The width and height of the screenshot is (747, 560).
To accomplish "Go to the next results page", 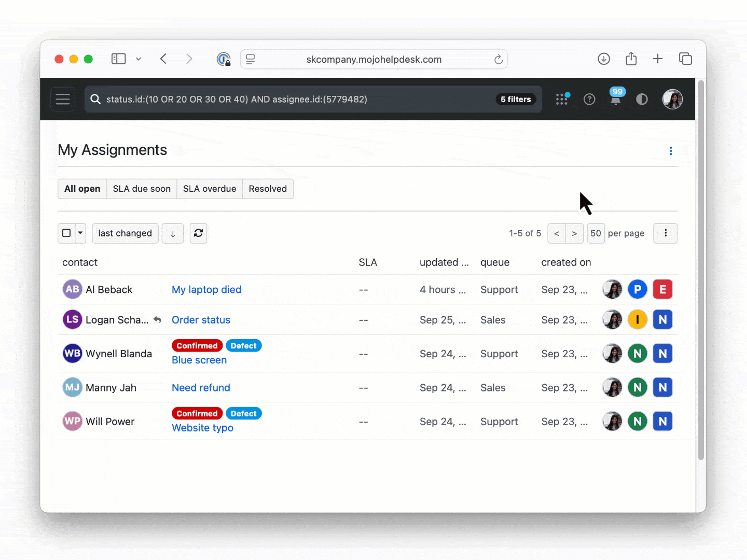I will coord(574,233).
